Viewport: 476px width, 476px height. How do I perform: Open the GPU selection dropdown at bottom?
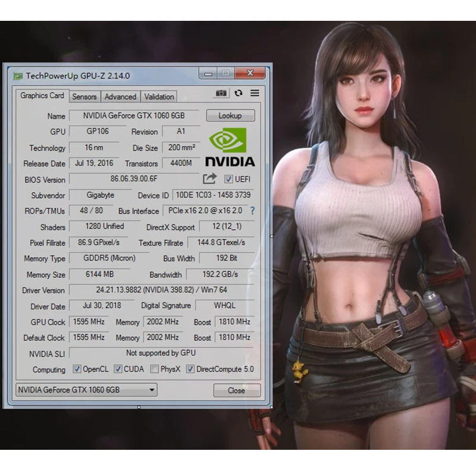(86, 390)
